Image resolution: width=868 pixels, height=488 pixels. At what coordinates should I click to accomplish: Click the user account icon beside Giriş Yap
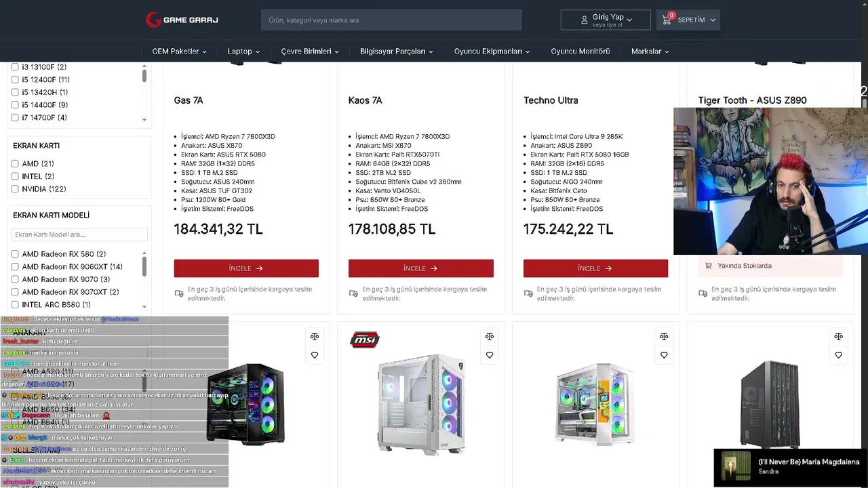click(x=584, y=20)
